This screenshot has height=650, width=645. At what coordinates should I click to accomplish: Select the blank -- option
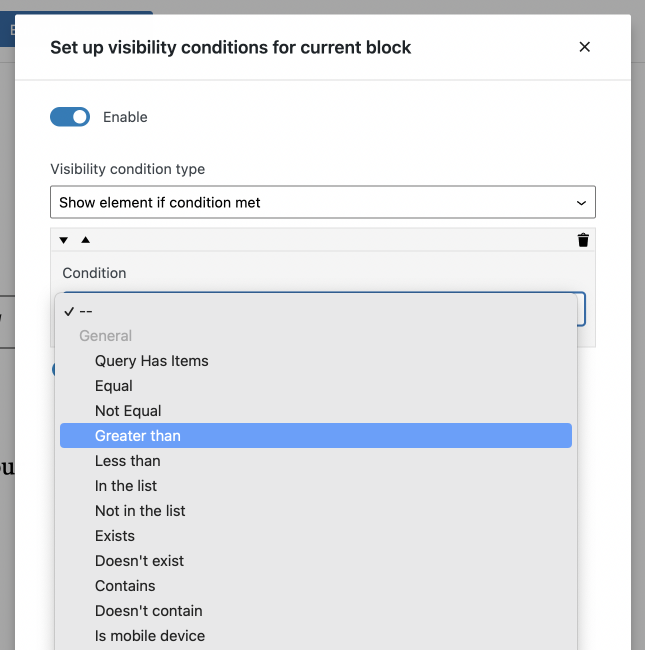pos(316,311)
